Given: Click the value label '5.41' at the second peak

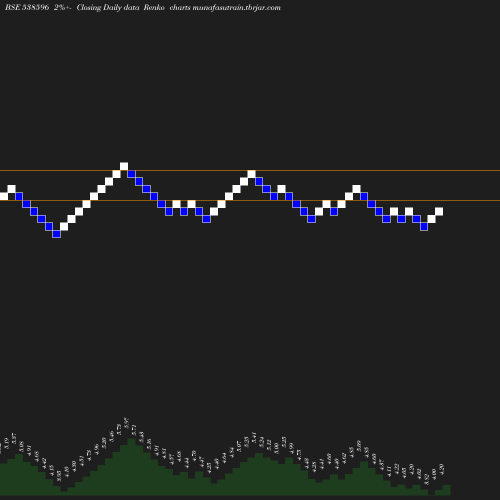Looking at the screenshot, I should pyautogui.click(x=254, y=438).
